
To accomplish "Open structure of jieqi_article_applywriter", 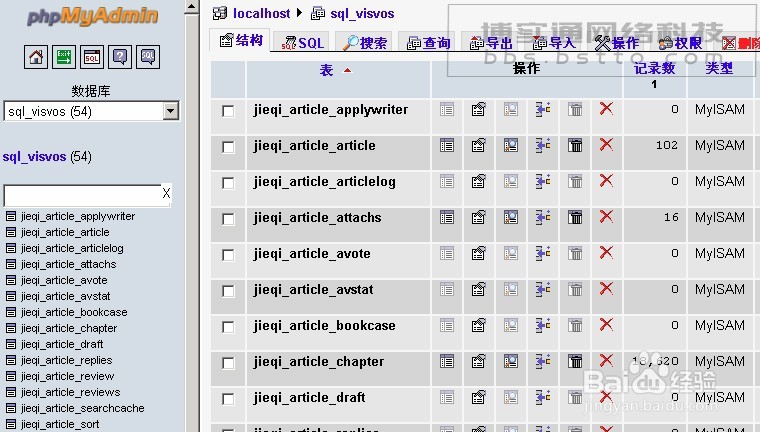I will 478,109.
